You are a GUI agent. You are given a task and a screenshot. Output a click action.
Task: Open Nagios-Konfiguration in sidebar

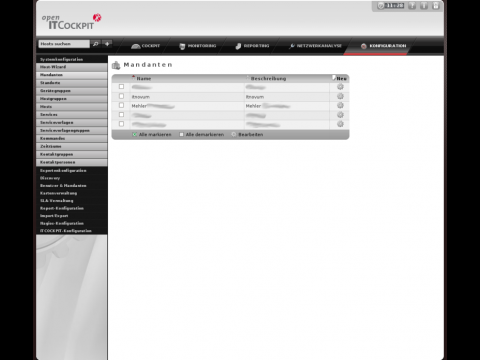62,223
